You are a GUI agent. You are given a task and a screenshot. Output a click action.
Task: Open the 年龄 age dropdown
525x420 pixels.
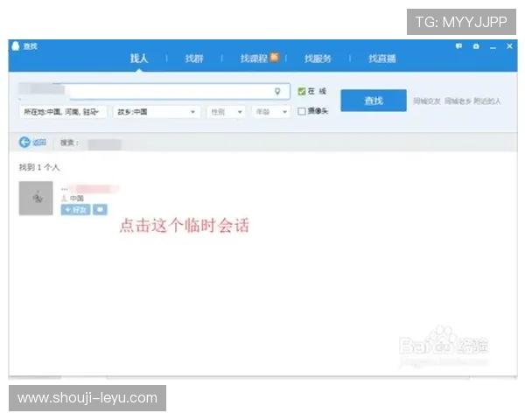[271, 112]
